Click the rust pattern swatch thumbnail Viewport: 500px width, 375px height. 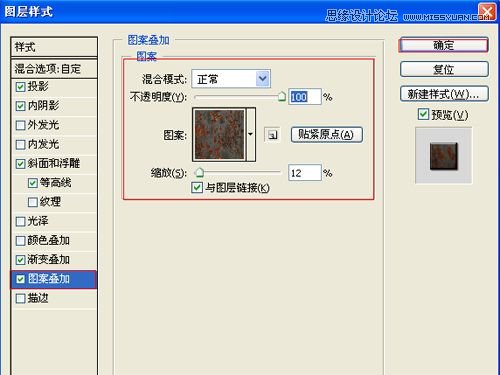click(x=220, y=135)
